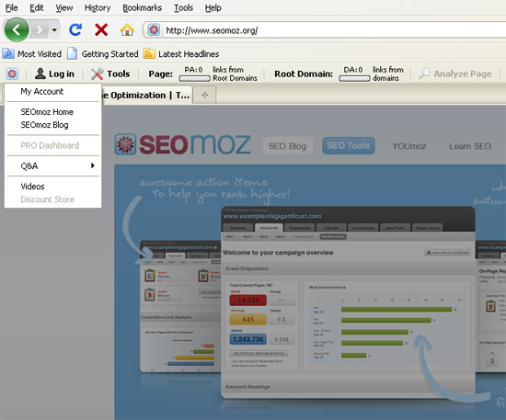Click links from Root Domains under Page
506x420 pixels.
[235, 74]
